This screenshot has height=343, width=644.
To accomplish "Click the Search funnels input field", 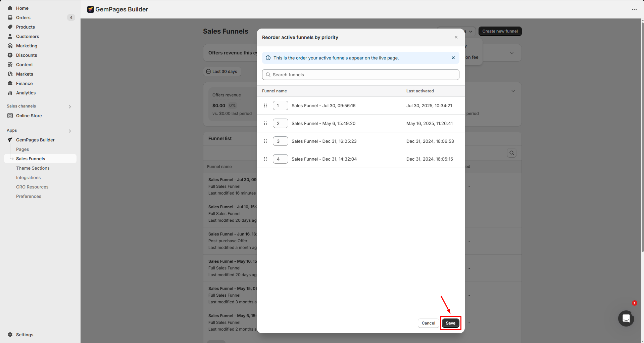I will 360,75.
